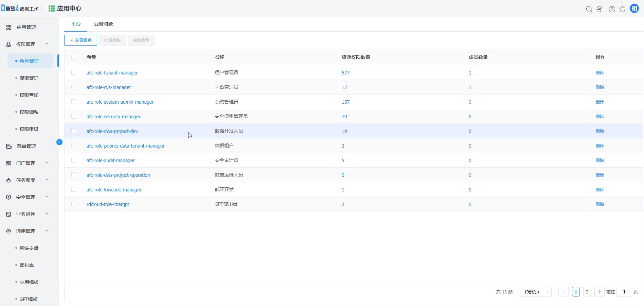Screen dimensions: 644x306
Task: Click resource count 577 for tenant manager
Action: point(345,73)
